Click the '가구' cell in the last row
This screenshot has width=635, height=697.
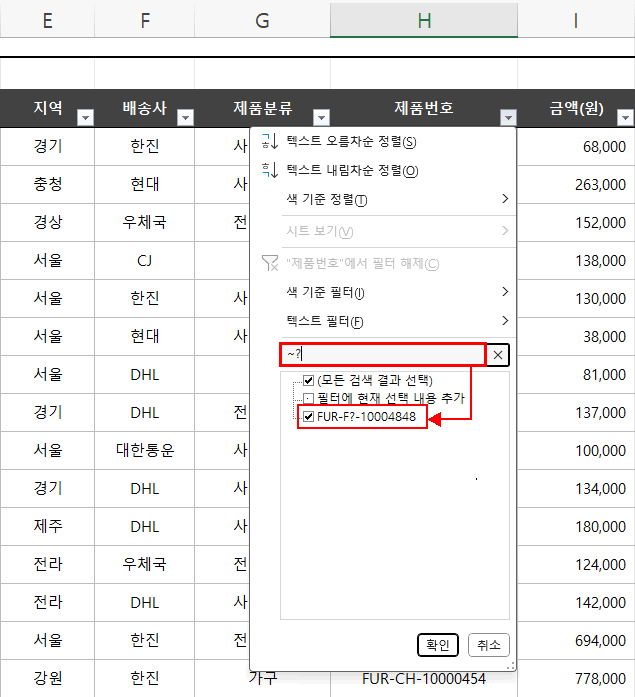263,679
